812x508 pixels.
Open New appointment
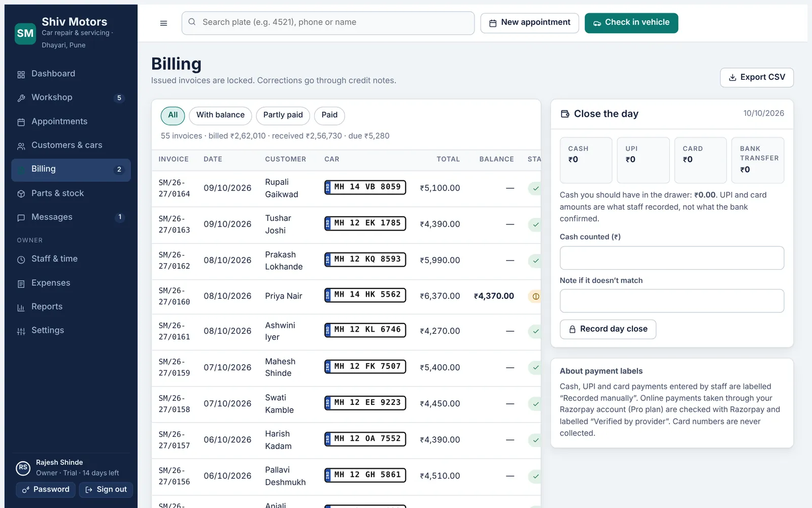click(529, 23)
